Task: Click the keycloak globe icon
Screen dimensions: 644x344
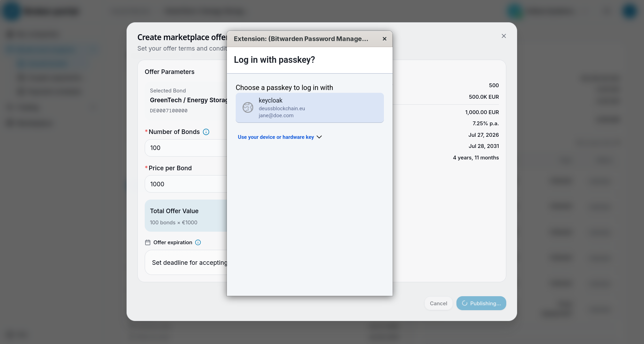Action: coord(248,107)
